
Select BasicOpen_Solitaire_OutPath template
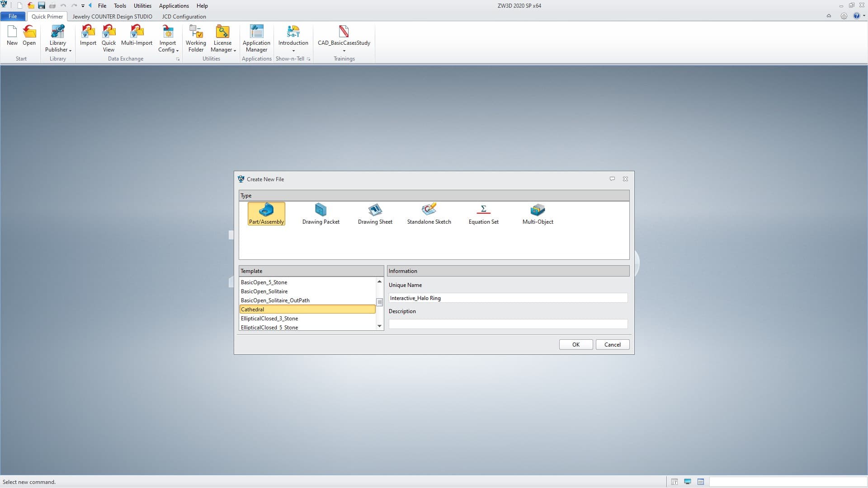coord(307,300)
